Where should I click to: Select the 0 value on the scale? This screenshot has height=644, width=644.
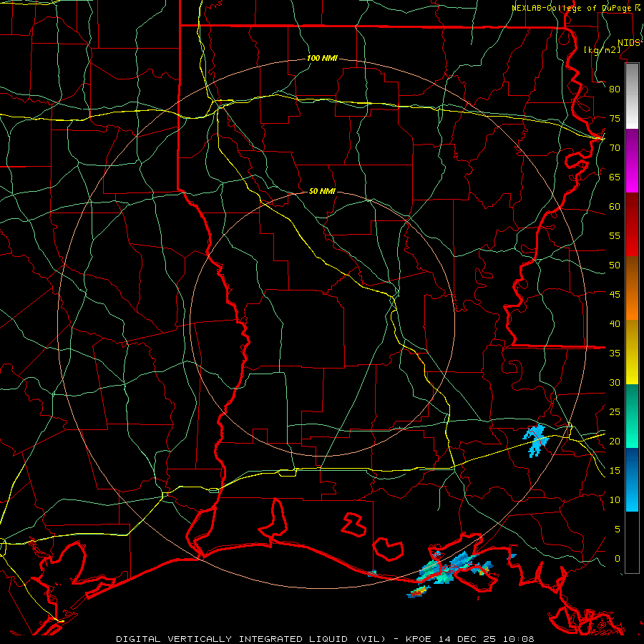click(x=618, y=559)
